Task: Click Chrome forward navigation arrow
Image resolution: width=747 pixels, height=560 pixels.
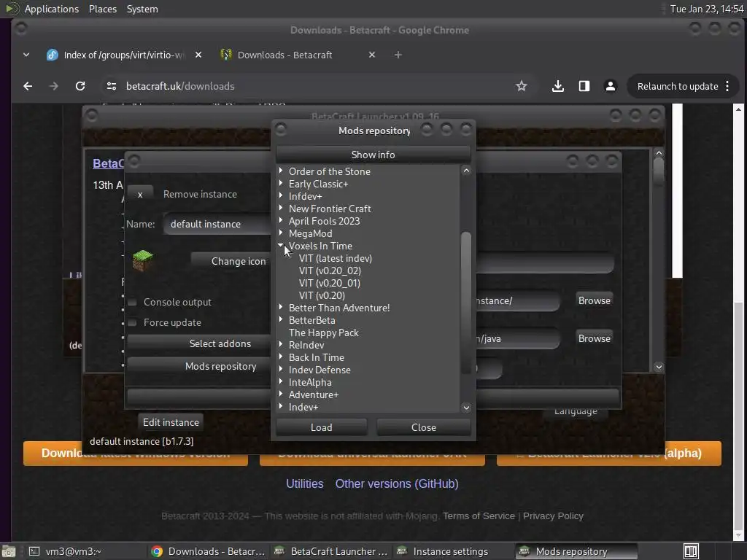Action: [x=54, y=86]
